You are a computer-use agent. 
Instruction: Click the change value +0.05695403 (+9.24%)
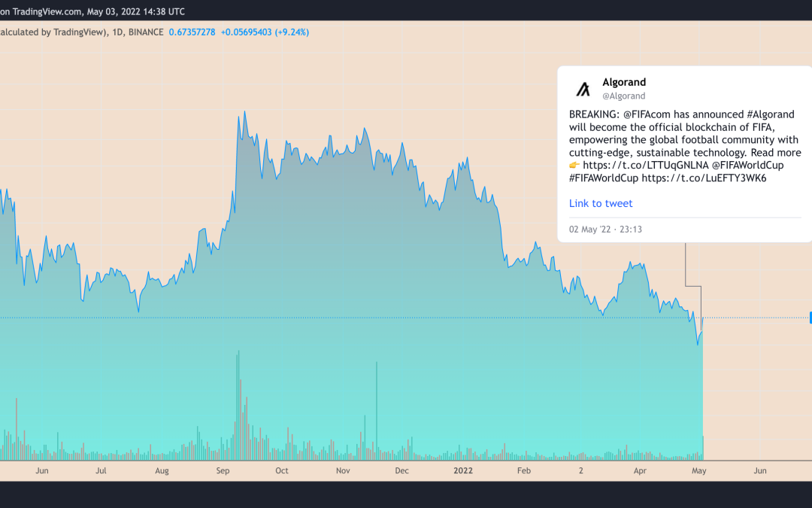[265, 32]
